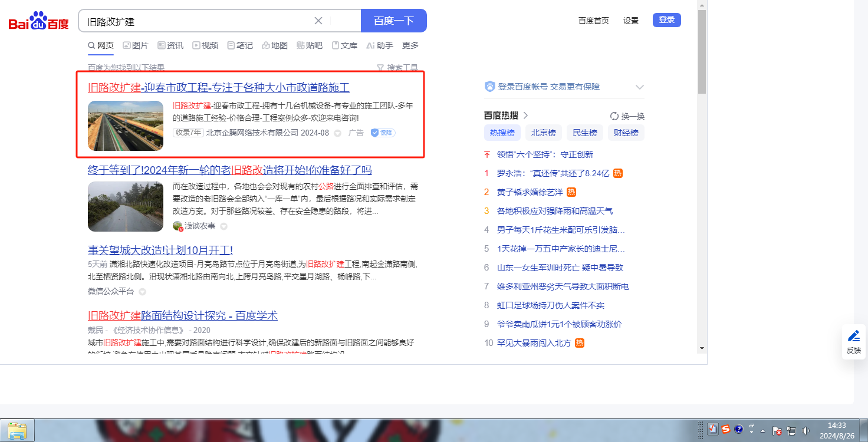
Task: Open 北京企腾网络技术有限公司 source link
Action: 252,133
